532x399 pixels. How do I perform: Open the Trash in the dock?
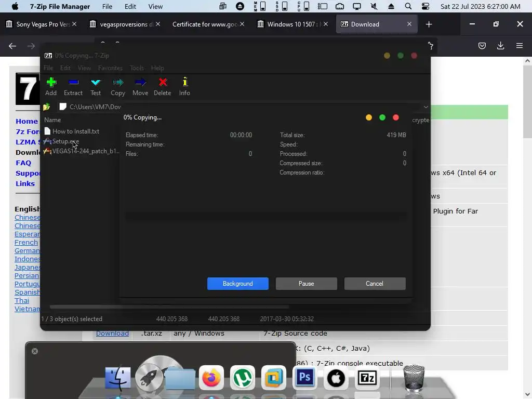(x=414, y=378)
